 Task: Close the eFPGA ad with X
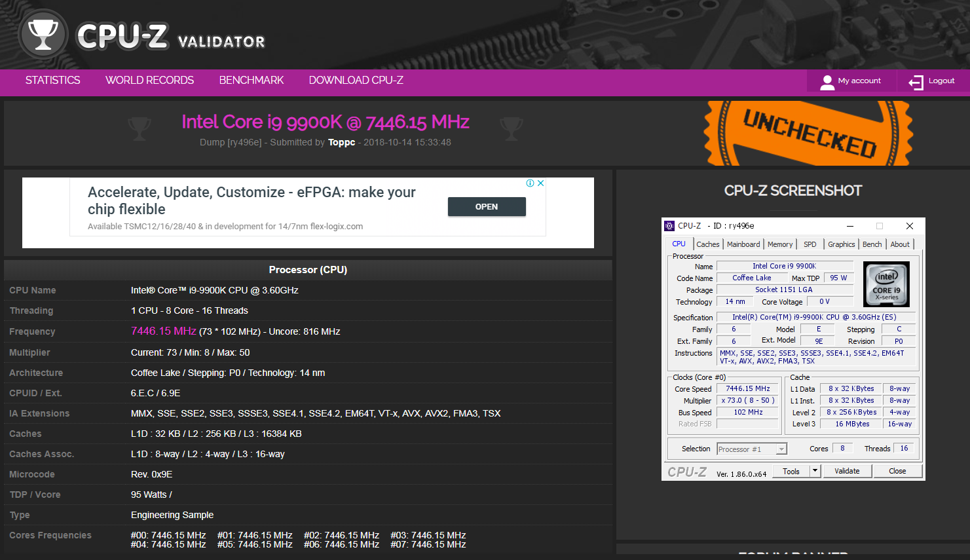pos(540,183)
